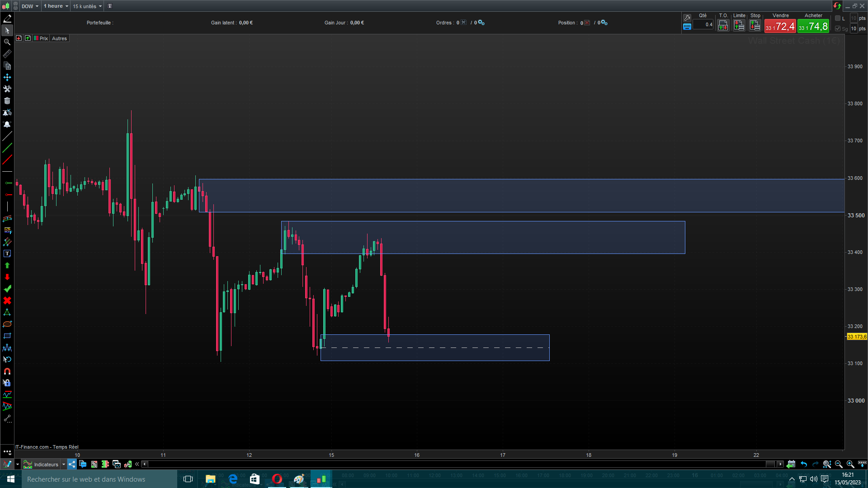
Task: Select the green up arrow tool
Action: (7, 265)
